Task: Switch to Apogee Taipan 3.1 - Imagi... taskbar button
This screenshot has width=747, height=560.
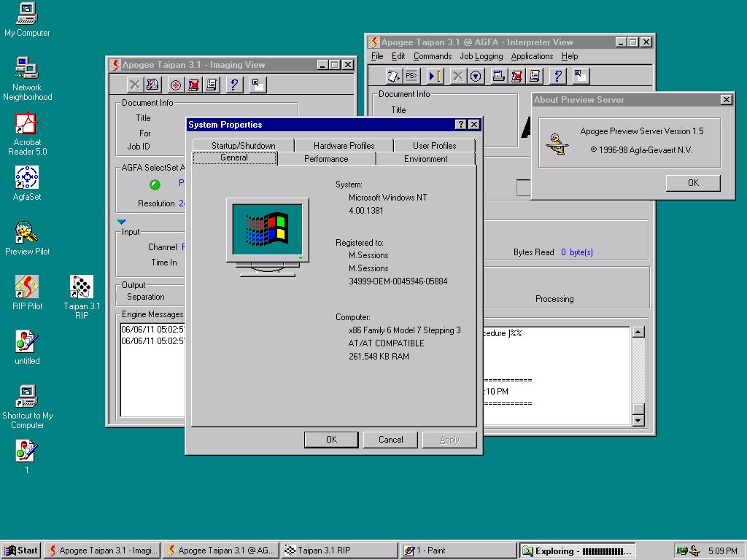Action: point(102,551)
